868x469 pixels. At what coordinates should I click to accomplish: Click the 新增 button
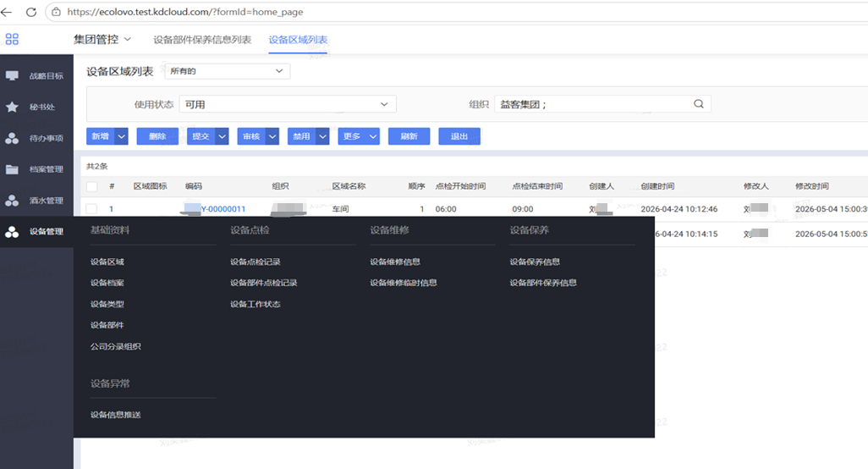101,136
